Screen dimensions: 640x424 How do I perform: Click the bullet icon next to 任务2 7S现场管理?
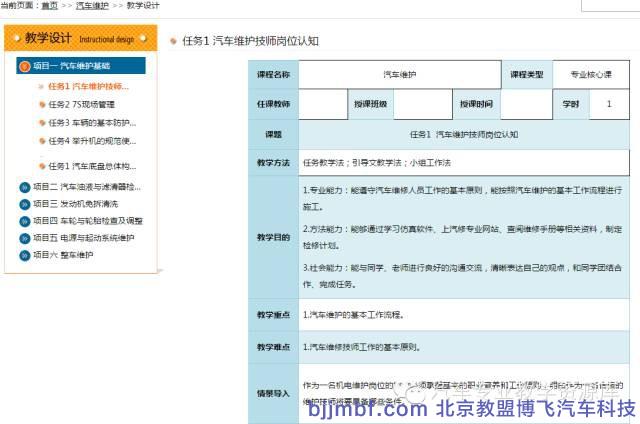tap(41, 104)
